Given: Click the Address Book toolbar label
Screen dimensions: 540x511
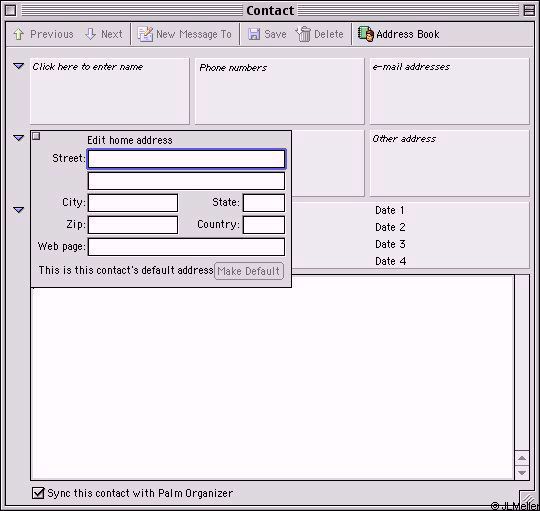Looking at the screenshot, I should tap(408, 34).
